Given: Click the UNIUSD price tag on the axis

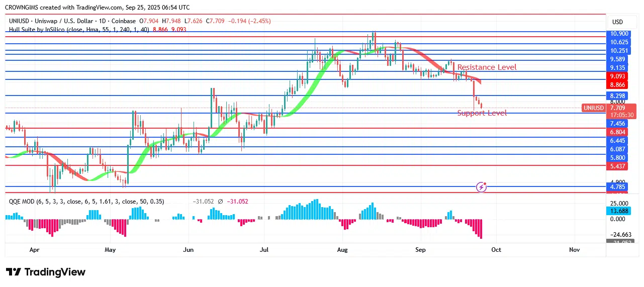Looking at the screenshot, I should 593,108.
